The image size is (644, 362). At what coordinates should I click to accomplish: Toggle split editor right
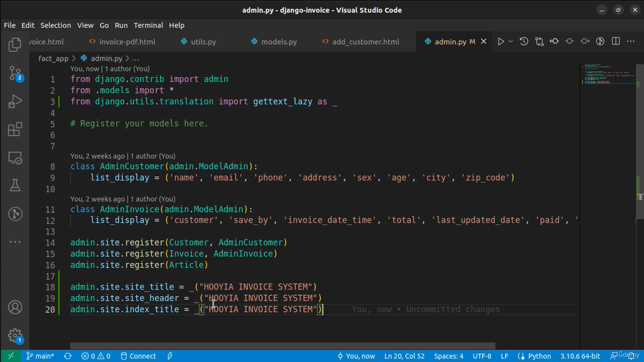coord(616,42)
